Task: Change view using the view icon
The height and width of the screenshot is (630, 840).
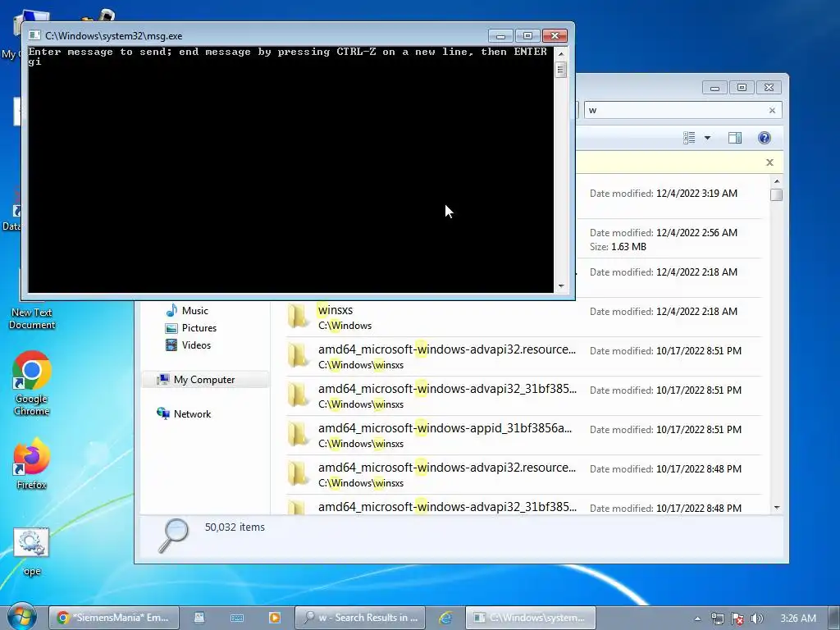Action: pyautogui.click(x=689, y=138)
